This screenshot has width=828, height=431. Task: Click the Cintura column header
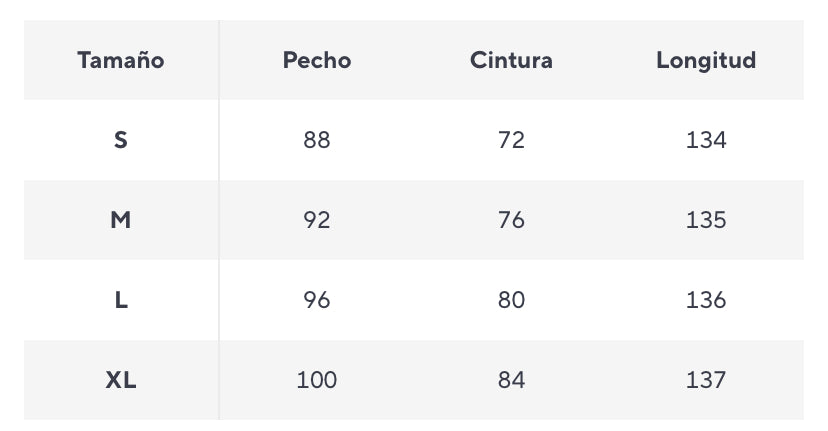[511, 60]
